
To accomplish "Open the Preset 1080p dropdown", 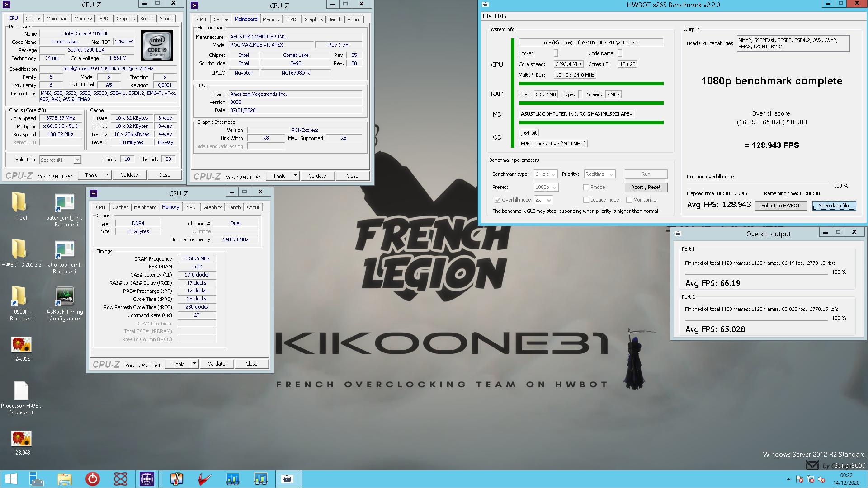I will pyautogui.click(x=546, y=187).
